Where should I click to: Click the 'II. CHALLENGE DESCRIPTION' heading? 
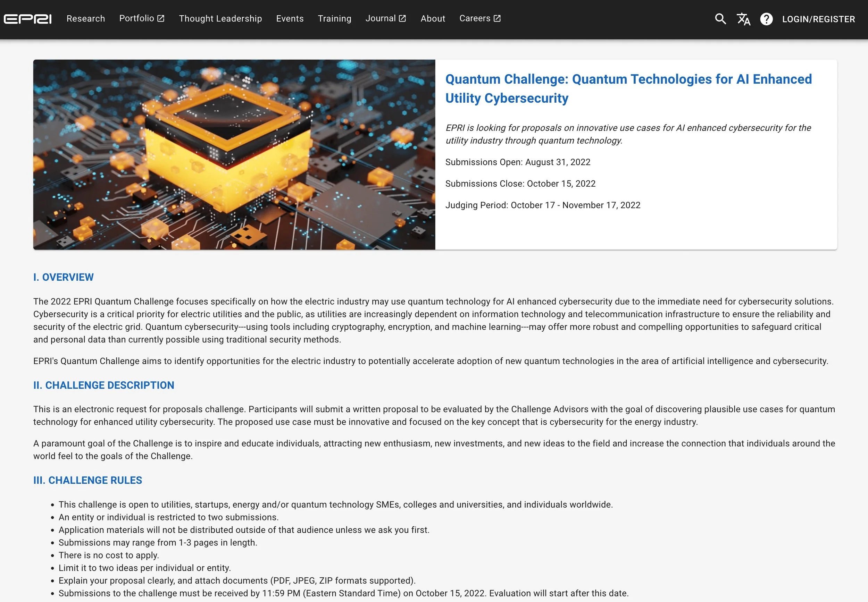pyautogui.click(x=104, y=385)
